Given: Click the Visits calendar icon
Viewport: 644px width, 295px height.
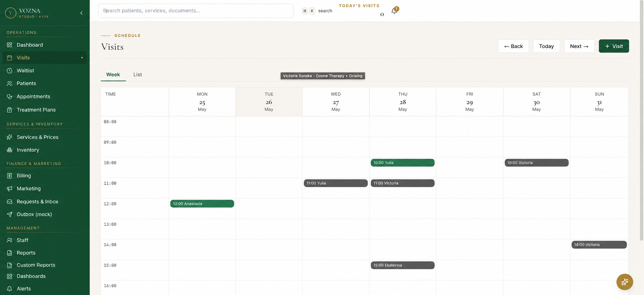Looking at the screenshot, I should (9, 58).
